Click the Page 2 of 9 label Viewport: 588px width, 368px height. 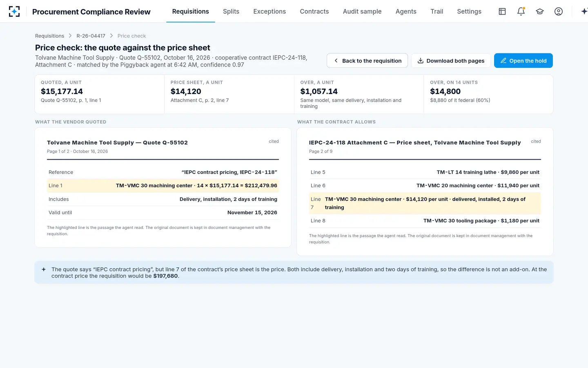pyautogui.click(x=321, y=151)
